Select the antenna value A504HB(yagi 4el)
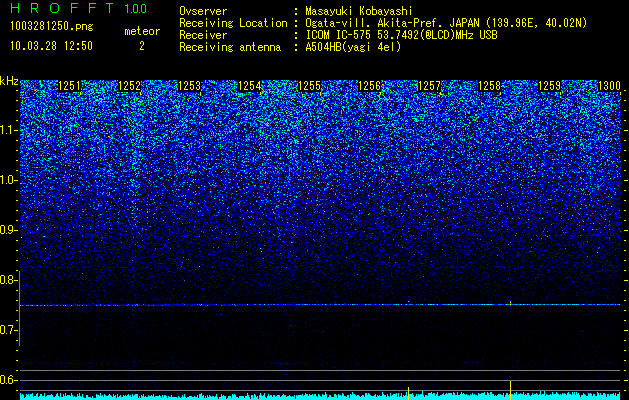Screen dimensions: 629x400 (x=353, y=47)
